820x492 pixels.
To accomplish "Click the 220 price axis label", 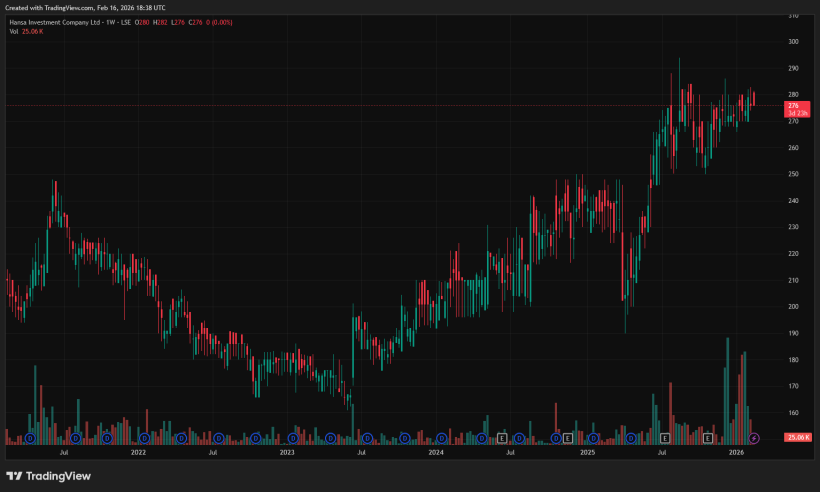I will 793,254.
